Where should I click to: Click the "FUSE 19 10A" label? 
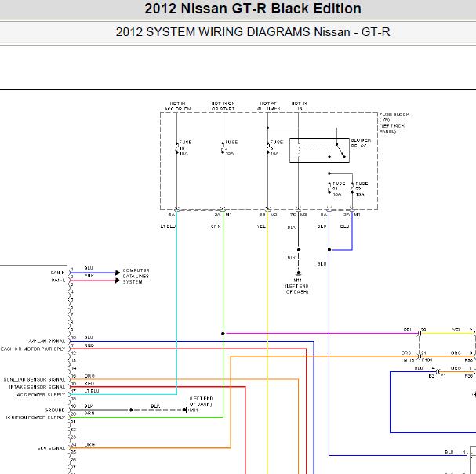(x=185, y=148)
